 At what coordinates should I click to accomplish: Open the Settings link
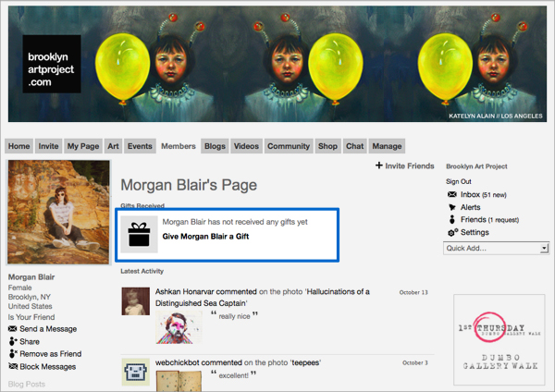[x=475, y=232]
